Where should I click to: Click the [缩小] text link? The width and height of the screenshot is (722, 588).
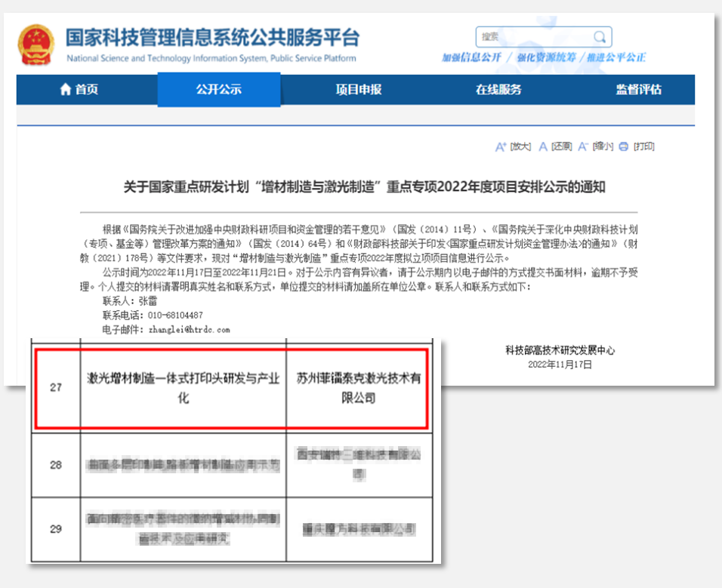603,146
